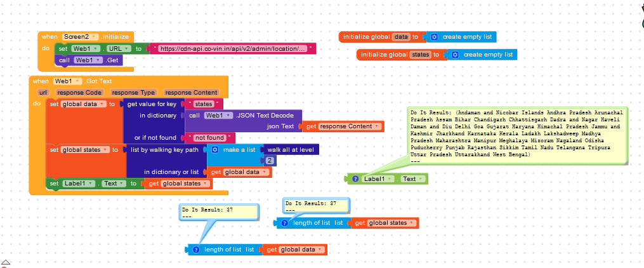The width and height of the screenshot is (644, 268).
Task: Click question mark icon on green Label1 Text block
Action: (355, 179)
